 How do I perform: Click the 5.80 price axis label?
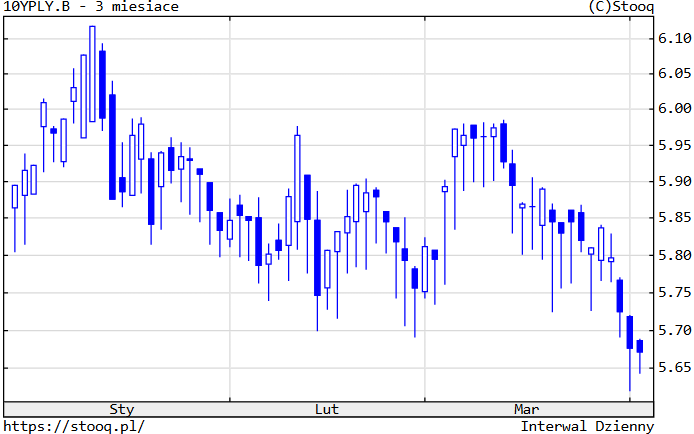click(x=676, y=256)
